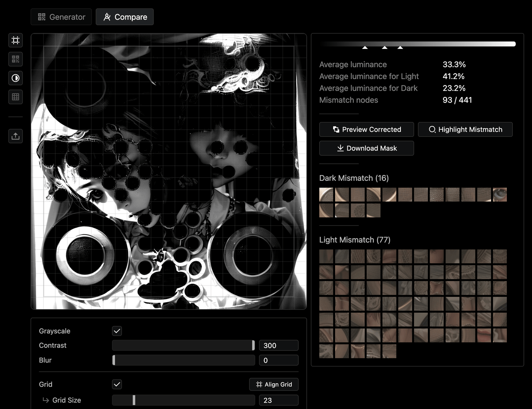Click the Blur slider track

(183, 360)
